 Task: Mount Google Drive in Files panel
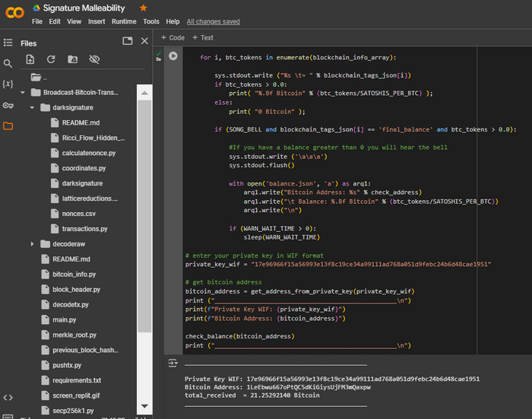point(72,59)
